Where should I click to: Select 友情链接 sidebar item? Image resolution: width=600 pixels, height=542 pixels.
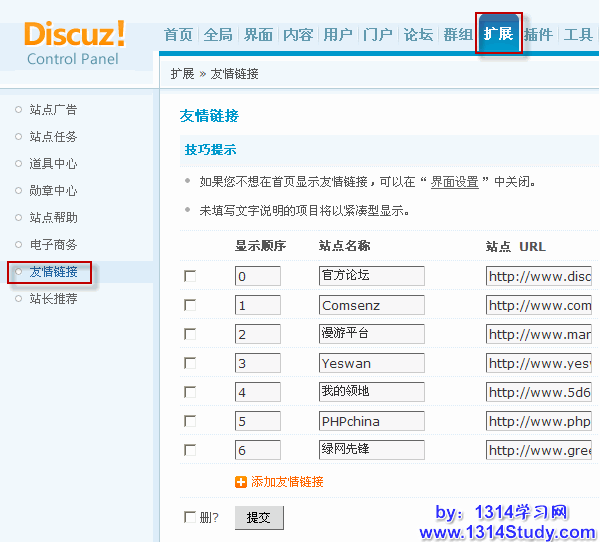[x=53, y=272]
